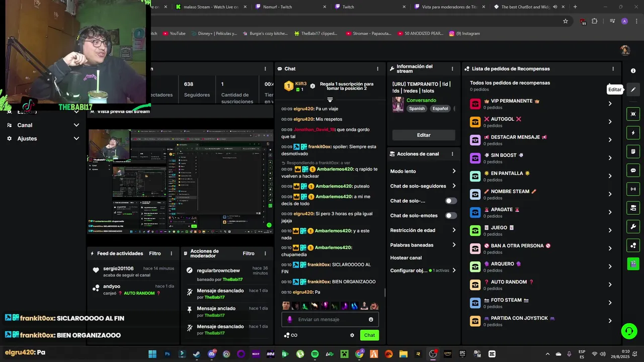The width and height of the screenshot is (644, 362).
Task: Open Configurar obj... action
Action: (423, 270)
